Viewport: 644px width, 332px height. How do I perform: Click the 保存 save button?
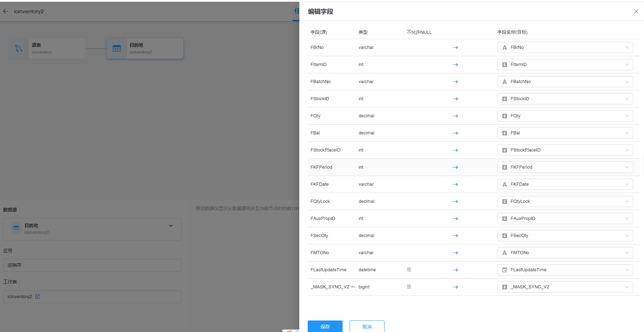point(325,326)
